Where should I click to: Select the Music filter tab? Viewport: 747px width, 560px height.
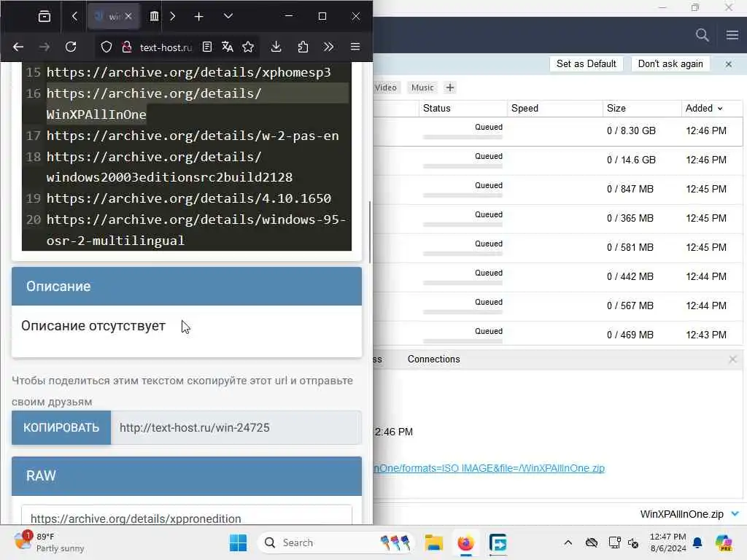[422, 87]
